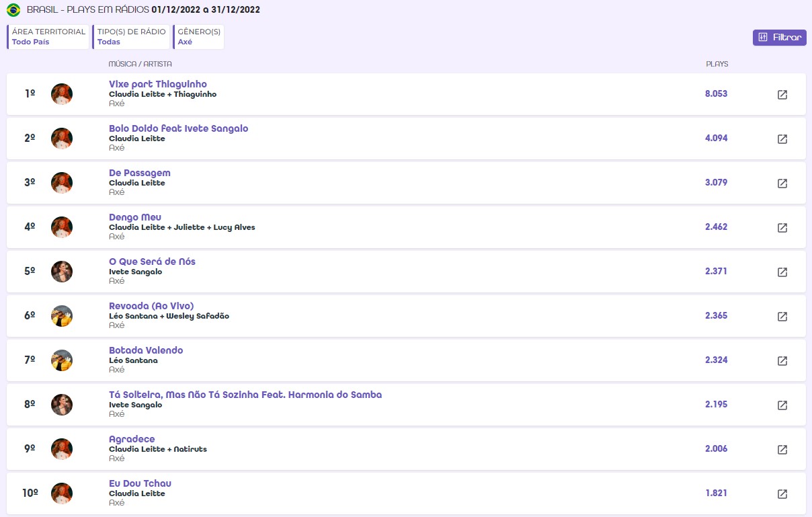The image size is (812, 517).
Task: Open external link for Agradece
Action: (x=782, y=450)
